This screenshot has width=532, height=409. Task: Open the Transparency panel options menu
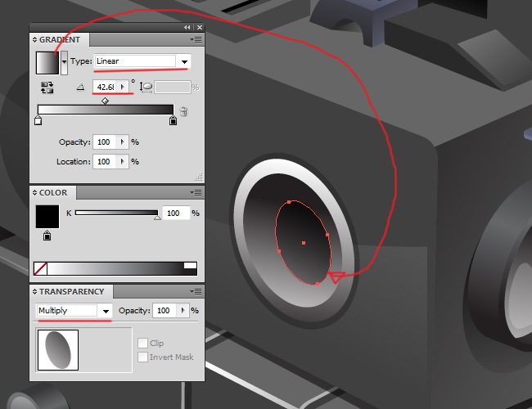click(x=196, y=292)
